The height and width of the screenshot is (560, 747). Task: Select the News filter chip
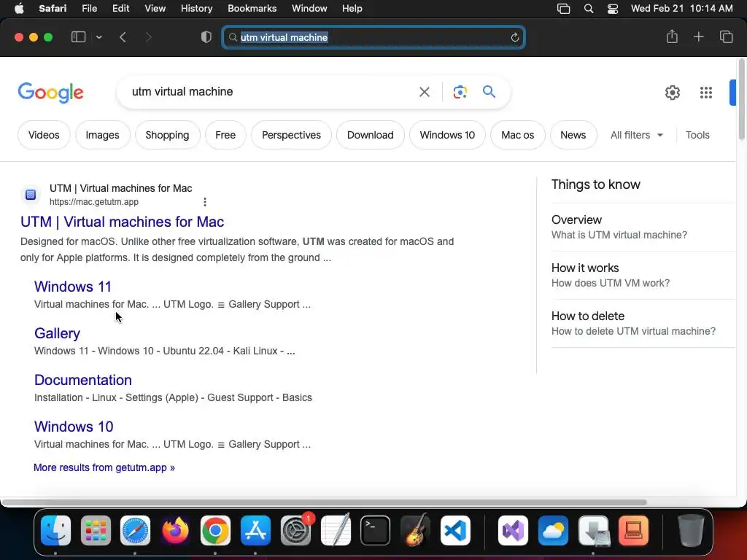(x=573, y=135)
